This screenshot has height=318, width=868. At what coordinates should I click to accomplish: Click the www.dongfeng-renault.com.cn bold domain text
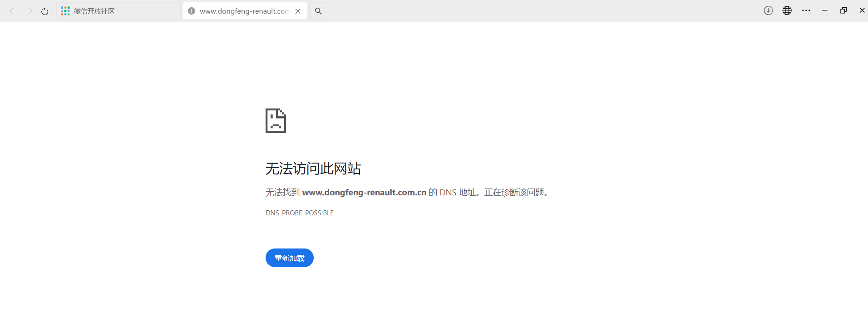point(364,193)
